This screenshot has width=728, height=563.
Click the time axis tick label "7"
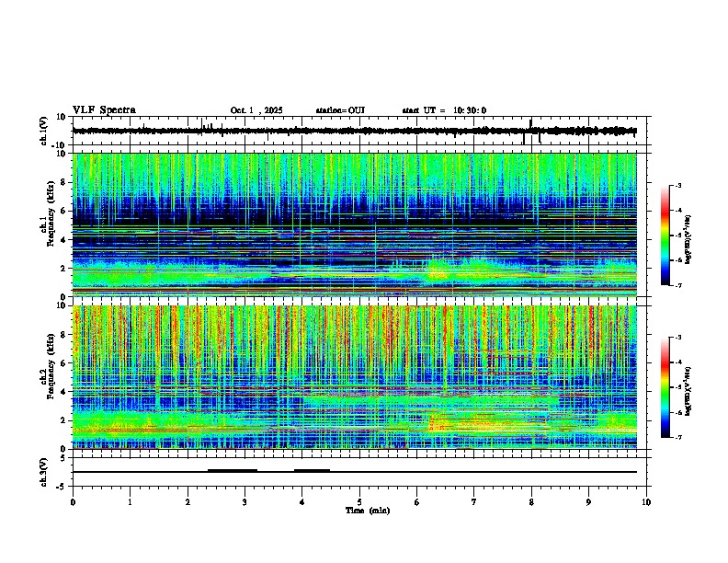(474, 502)
